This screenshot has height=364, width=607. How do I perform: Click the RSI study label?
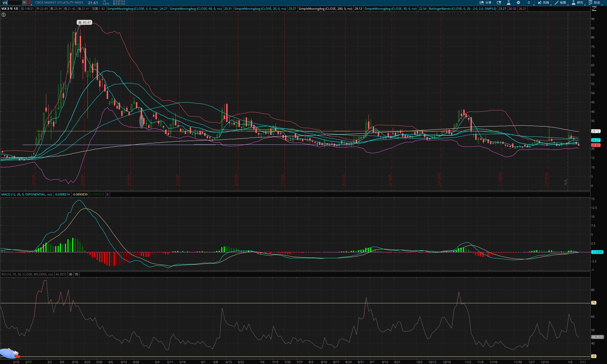click(27, 274)
